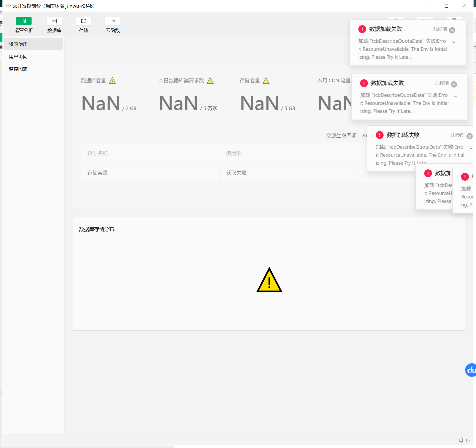Click warning icon beside 本日数据库读请求数

210,80
